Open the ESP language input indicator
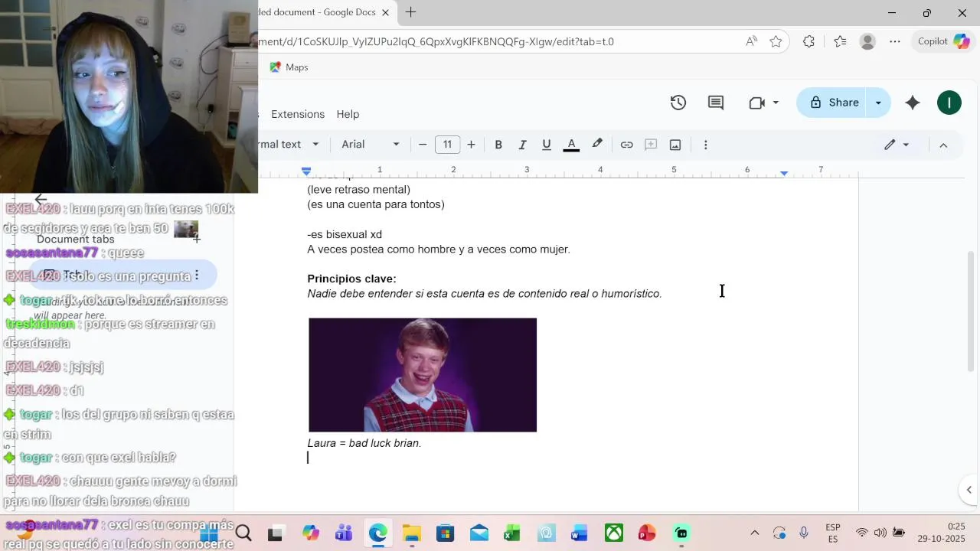 point(833,533)
